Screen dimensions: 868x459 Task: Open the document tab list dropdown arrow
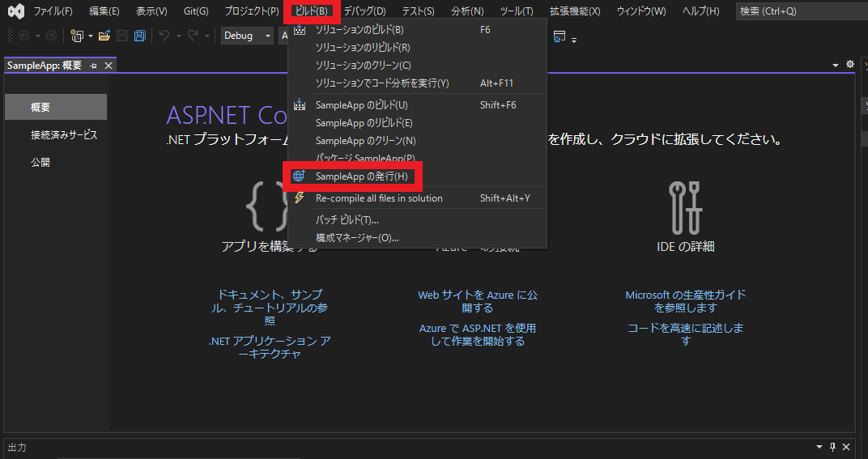836,66
